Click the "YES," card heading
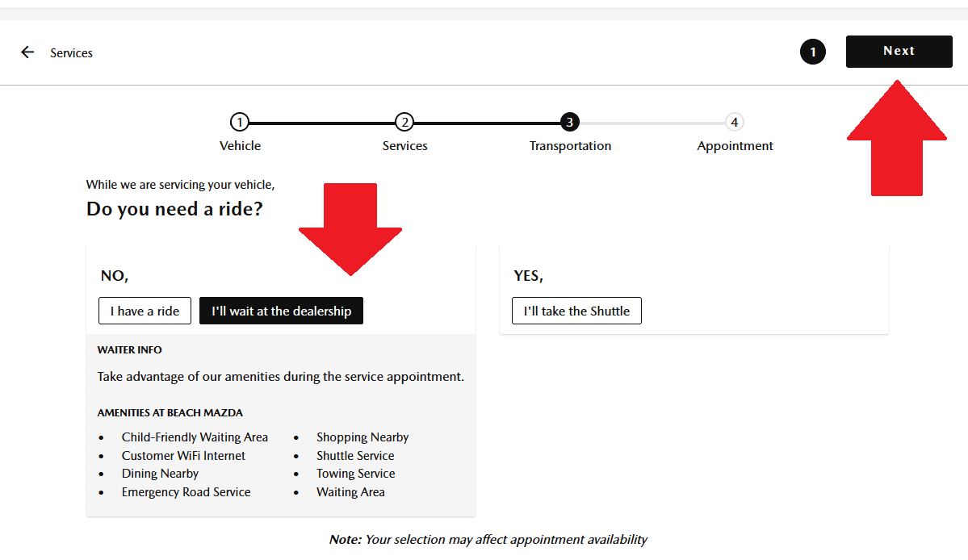 click(529, 276)
